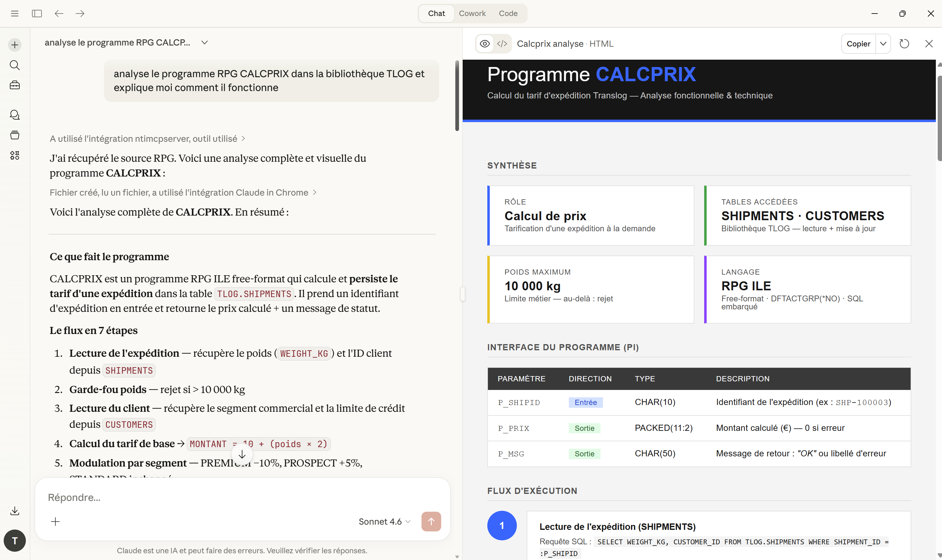Click the Copier button

859,43
